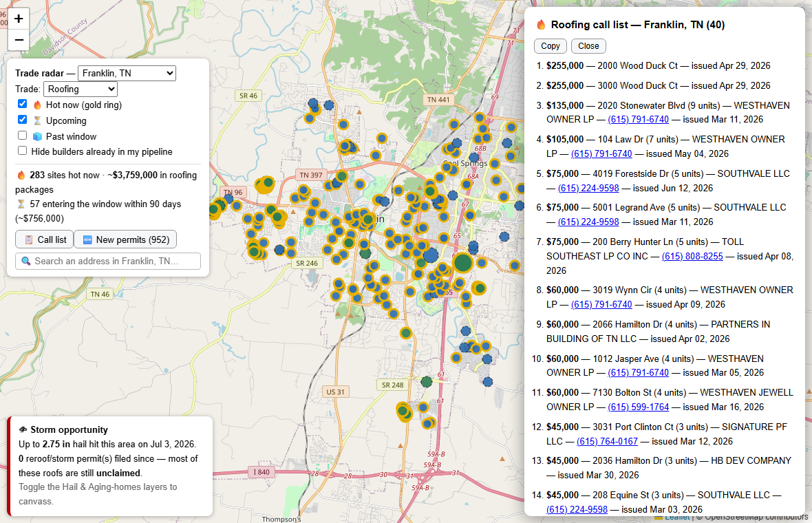
Task: Check Hide builders already in my pipeline
Action: 22,151
